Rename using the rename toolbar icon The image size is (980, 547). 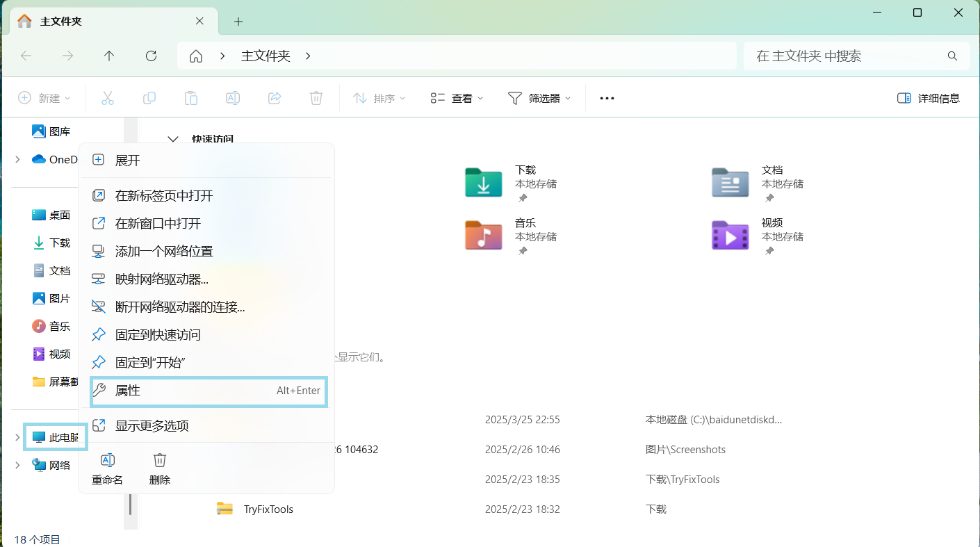(x=233, y=97)
